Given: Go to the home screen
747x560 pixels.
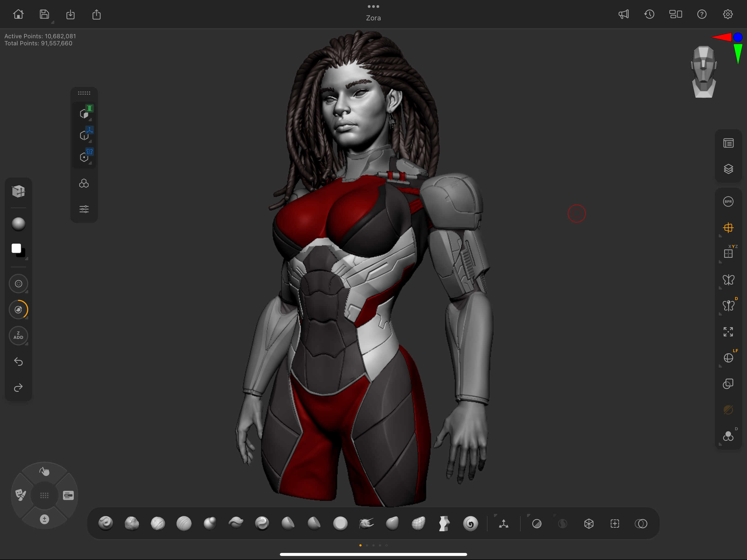Looking at the screenshot, I should click(x=18, y=14).
